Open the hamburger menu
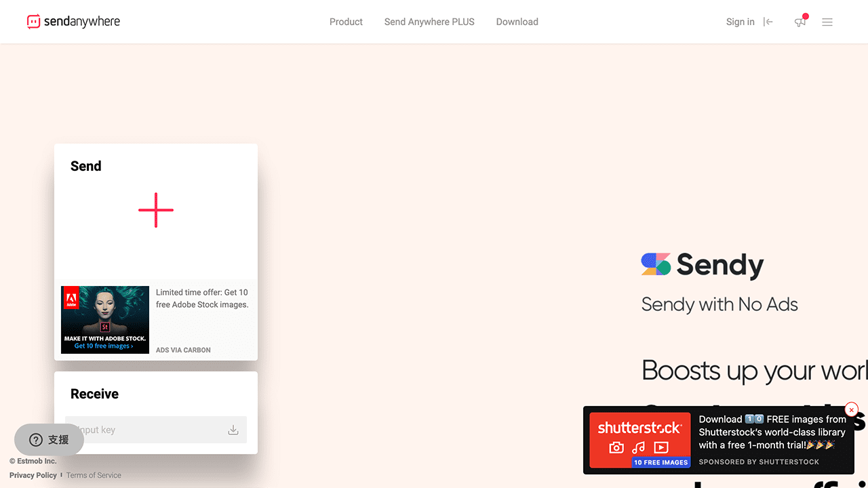The image size is (868, 488). click(x=827, y=22)
